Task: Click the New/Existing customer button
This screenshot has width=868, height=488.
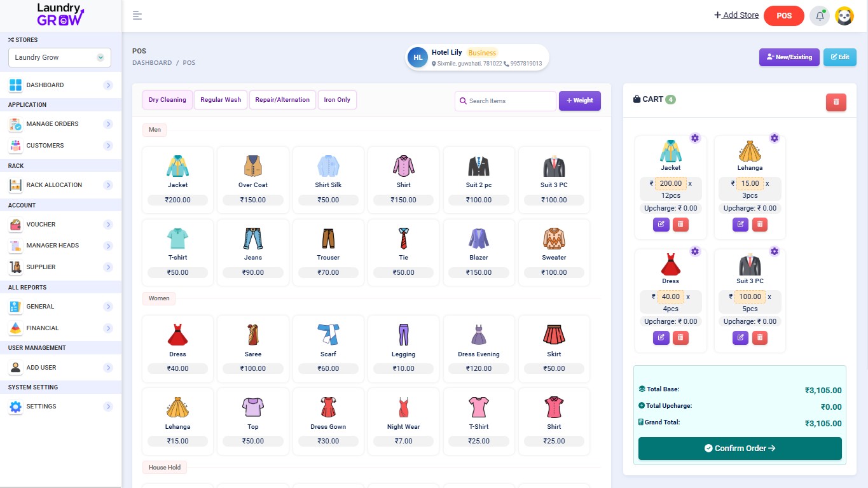Action: [x=789, y=57]
